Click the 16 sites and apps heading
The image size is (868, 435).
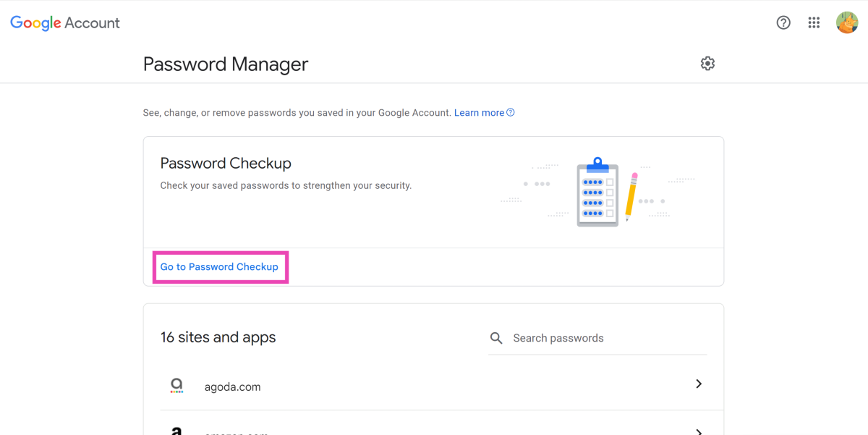pyautogui.click(x=218, y=337)
